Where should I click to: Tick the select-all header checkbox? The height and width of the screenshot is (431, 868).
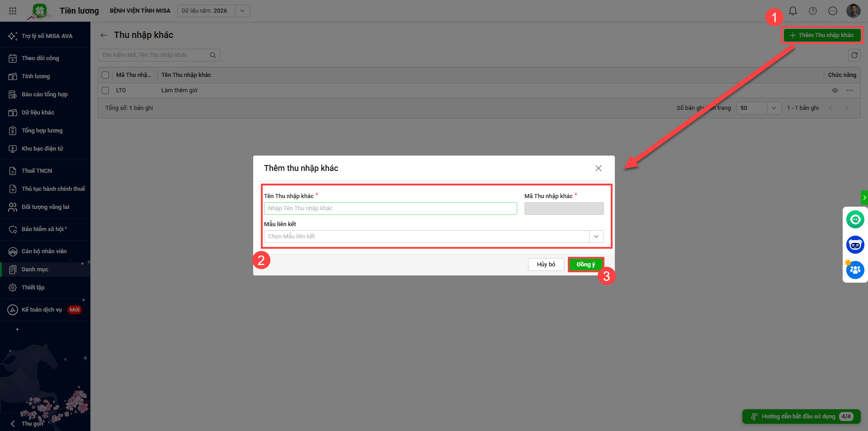coord(105,75)
